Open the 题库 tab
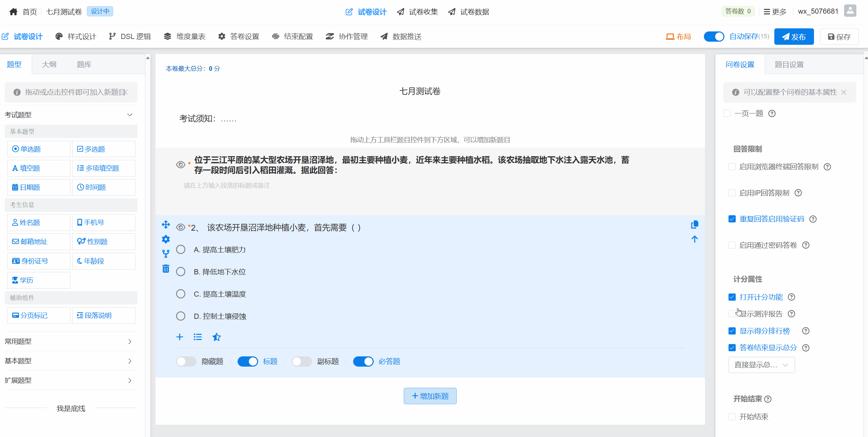This screenshot has height=437, width=868. 84,65
